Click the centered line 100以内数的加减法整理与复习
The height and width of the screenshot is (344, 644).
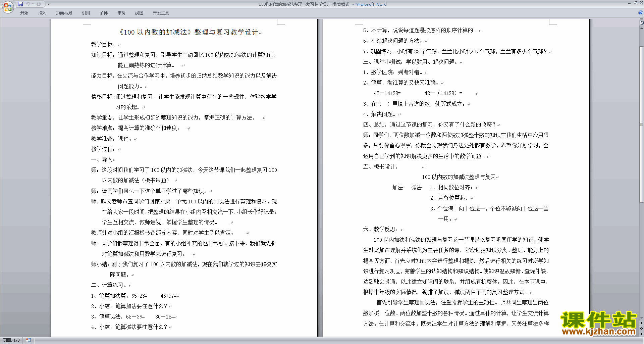click(x=459, y=177)
